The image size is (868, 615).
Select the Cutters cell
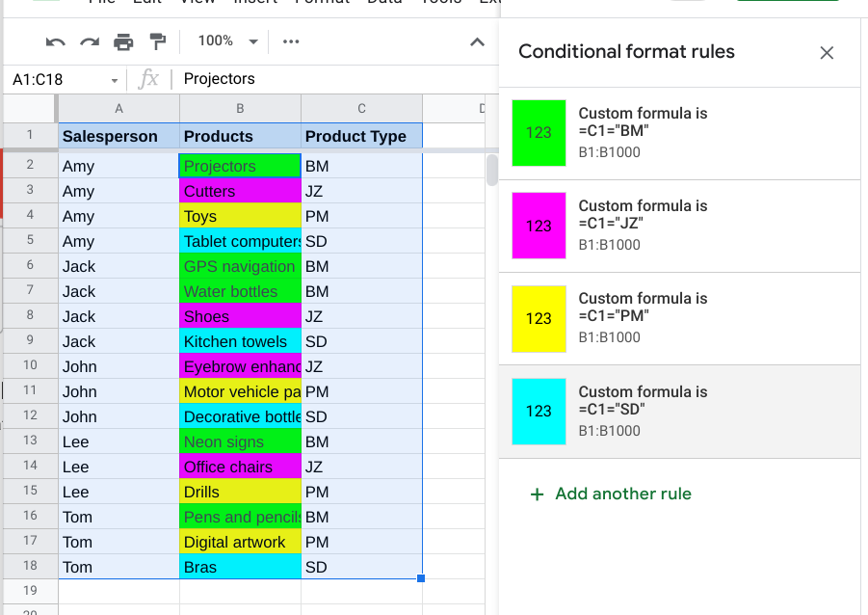[x=240, y=191]
